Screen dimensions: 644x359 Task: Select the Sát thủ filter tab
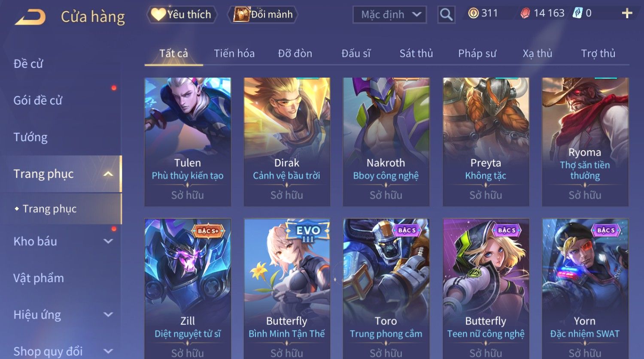[x=416, y=54]
